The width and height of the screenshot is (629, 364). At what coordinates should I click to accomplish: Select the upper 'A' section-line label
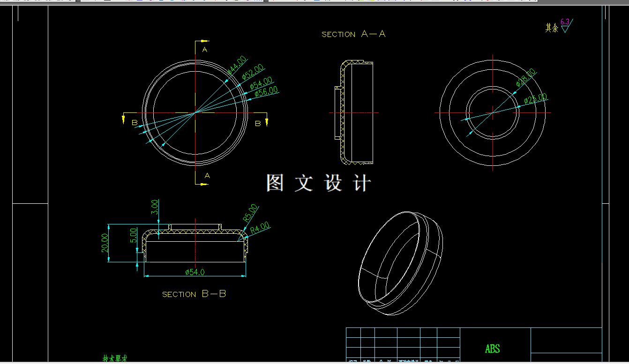click(204, 49)
